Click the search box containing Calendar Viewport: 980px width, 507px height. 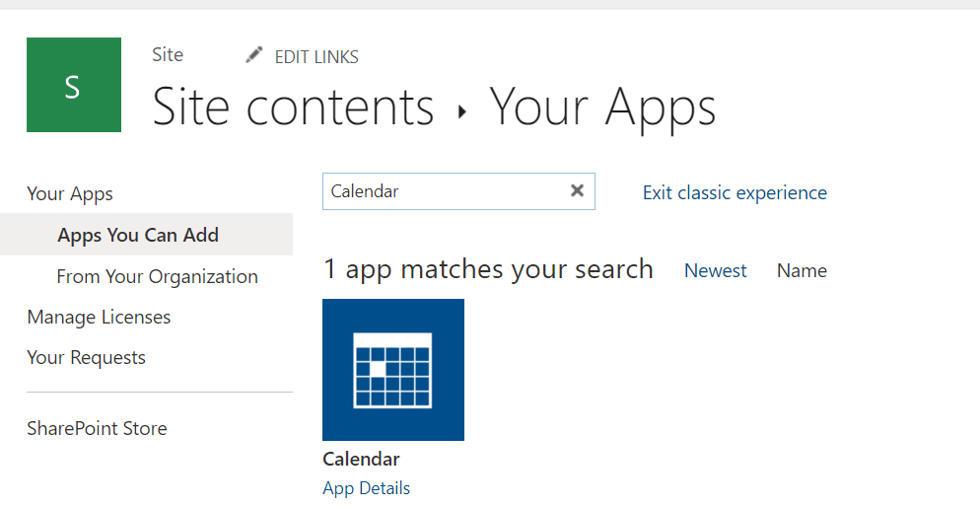pyautogui.click(x=444, y=191)
